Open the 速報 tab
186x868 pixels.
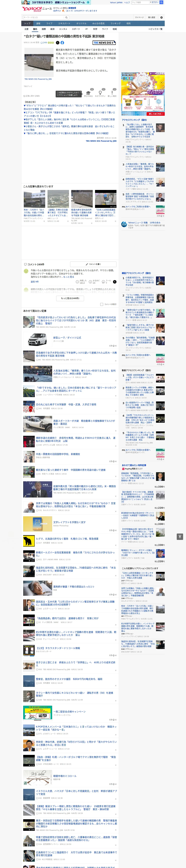(x=38, y=24)
